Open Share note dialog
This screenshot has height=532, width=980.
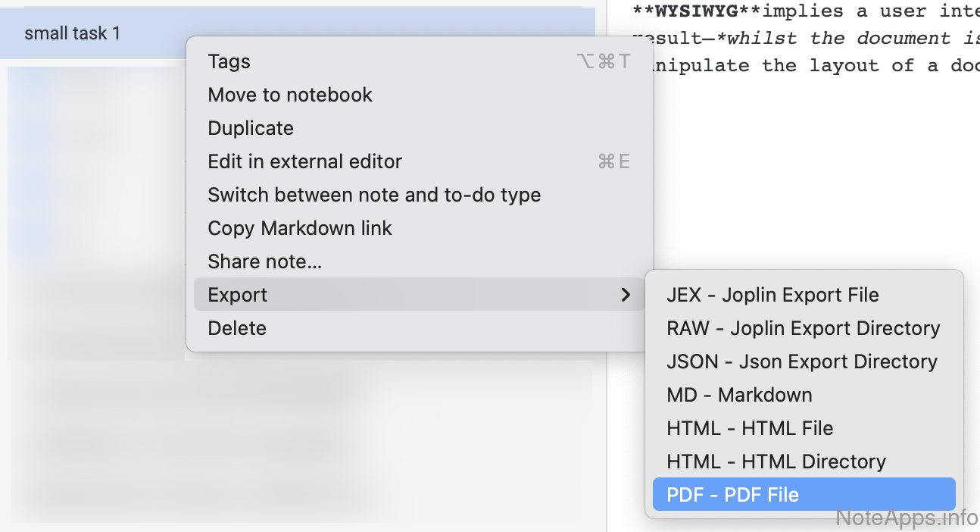click(x=265, y=262)
